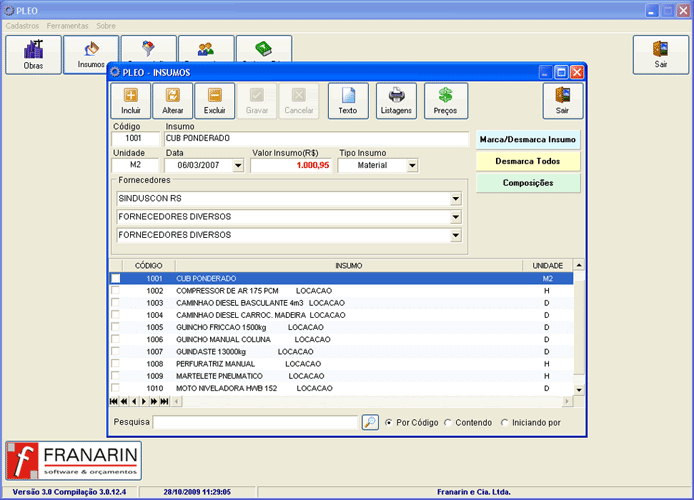Select row COMPRESSOR DE AR 175 PCM
This screenshot has width=694, height=500.
pyautogui.click(x=341, y=291)
